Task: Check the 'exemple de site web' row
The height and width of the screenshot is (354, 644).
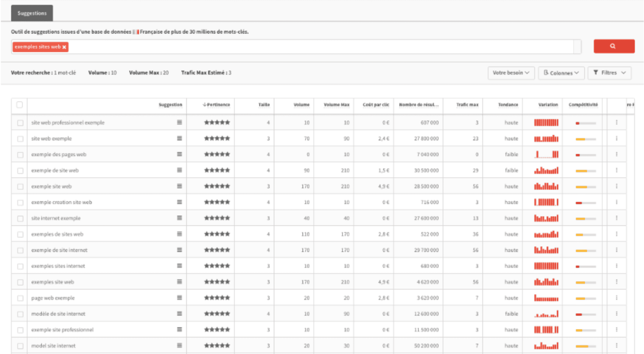Action: pos(20,171)
